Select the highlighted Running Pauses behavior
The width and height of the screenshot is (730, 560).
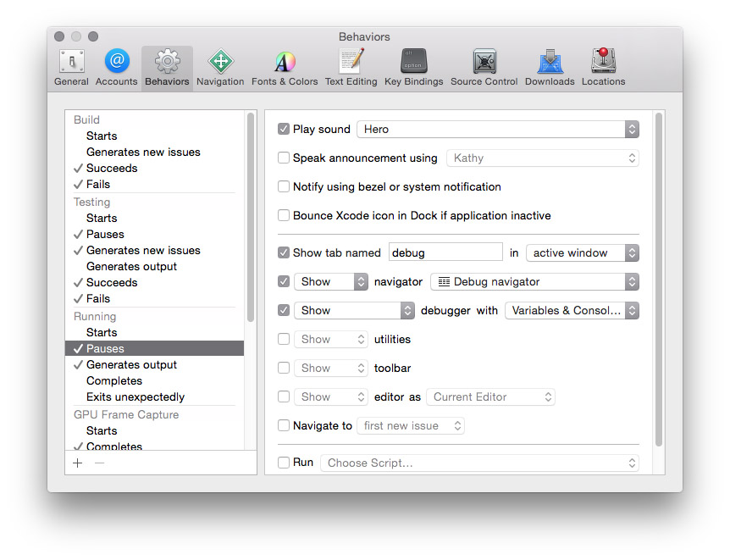pyautogui.click(x=155, y=348)
